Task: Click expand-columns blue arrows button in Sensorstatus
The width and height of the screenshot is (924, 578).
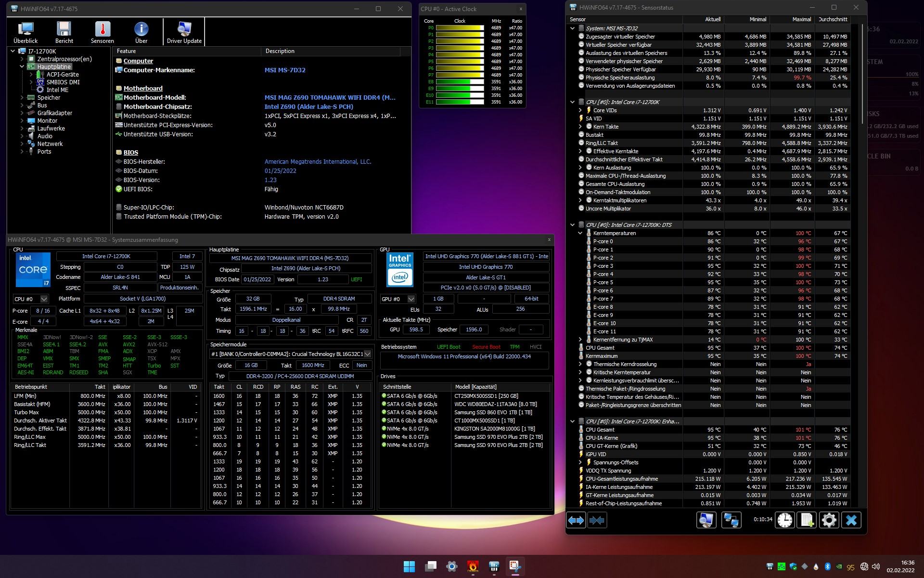Action: point(576,520)
